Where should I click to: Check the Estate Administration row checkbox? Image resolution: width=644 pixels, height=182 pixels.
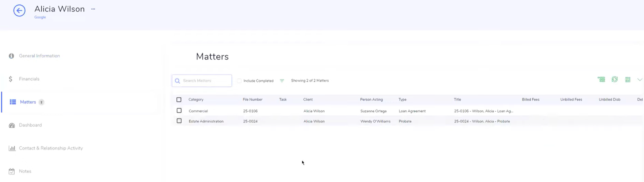pyautogui.click(x=179, y=121)
